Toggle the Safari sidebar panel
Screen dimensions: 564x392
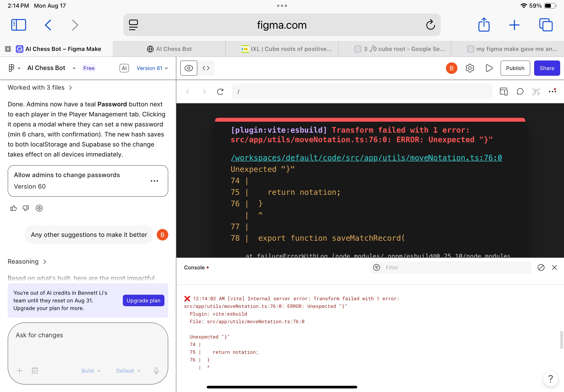coord(19,25)
